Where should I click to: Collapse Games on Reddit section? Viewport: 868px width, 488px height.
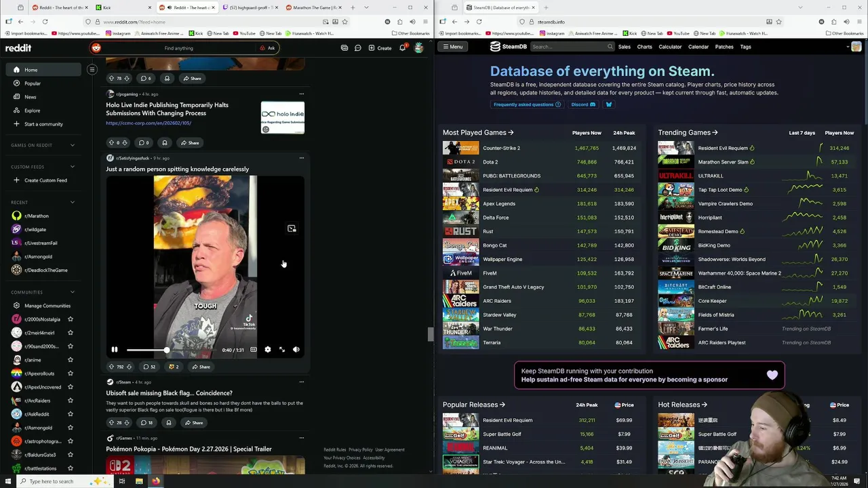click(x=73, y=145)
